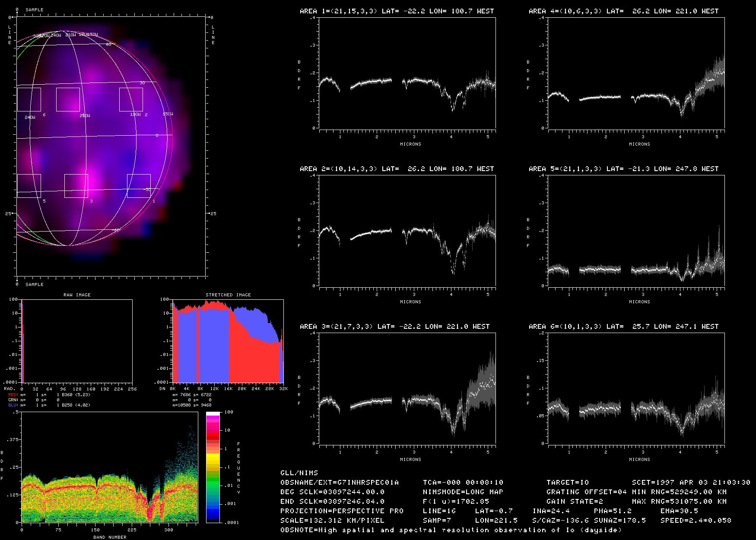Click the NIMSMODE=LONG MAP field
Screen dimensions: 756x540
(x=463, y=492)
